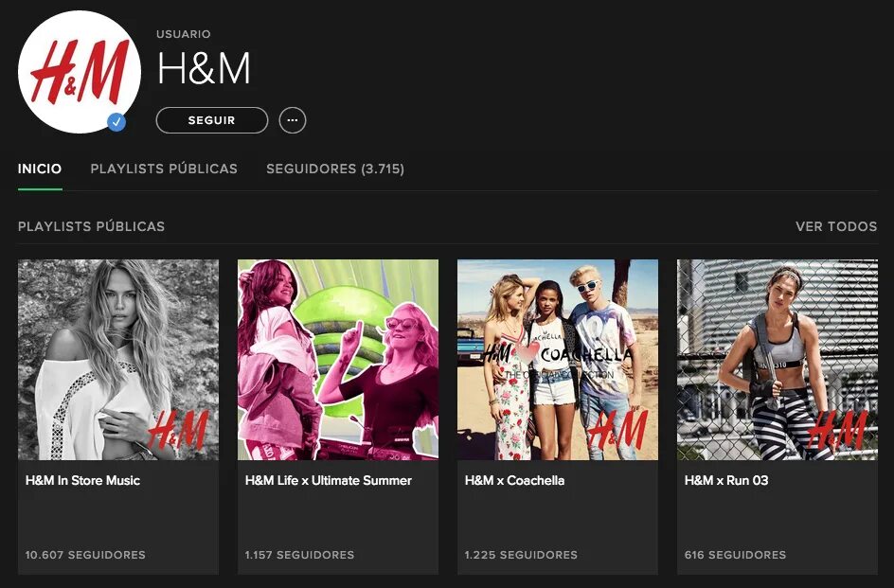Open the H&M x Run 03 cover image
Screen dimensions: 894x588
click(x=778, y=360)
